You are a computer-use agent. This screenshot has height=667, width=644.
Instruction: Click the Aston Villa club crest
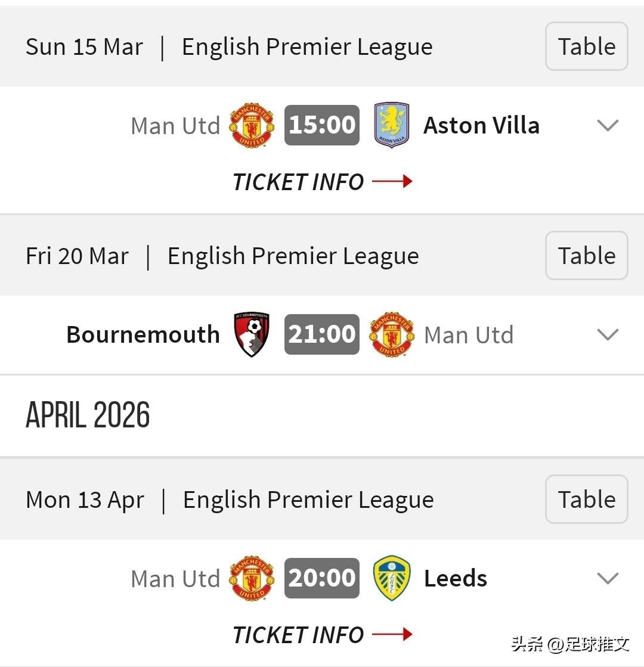[391, 125]
